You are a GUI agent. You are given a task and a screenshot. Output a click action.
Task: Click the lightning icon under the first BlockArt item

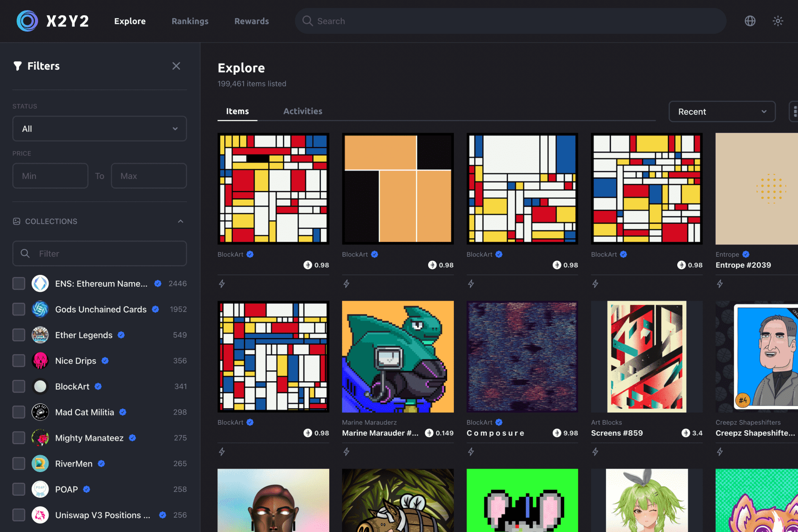(x=222, y=284)
